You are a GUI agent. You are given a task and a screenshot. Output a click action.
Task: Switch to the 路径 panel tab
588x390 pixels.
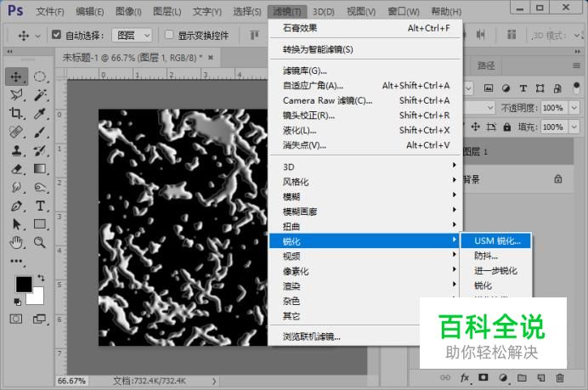coord(486,65)
